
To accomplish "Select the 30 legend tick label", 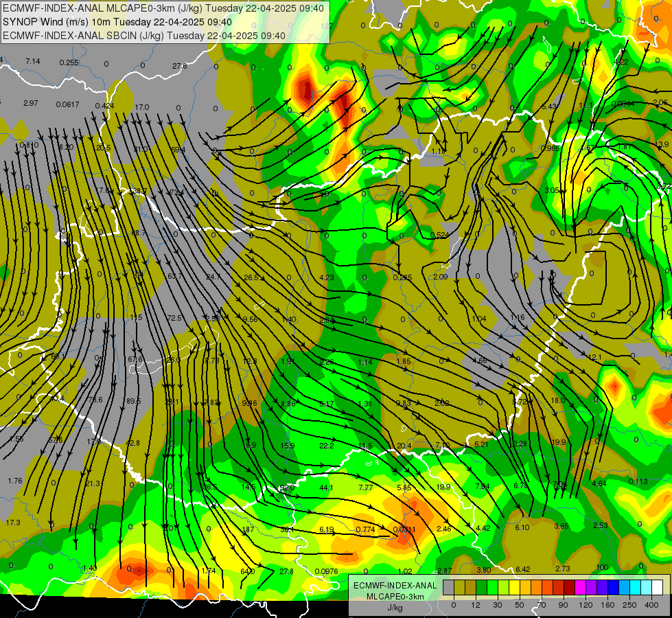I will [498, 605].
